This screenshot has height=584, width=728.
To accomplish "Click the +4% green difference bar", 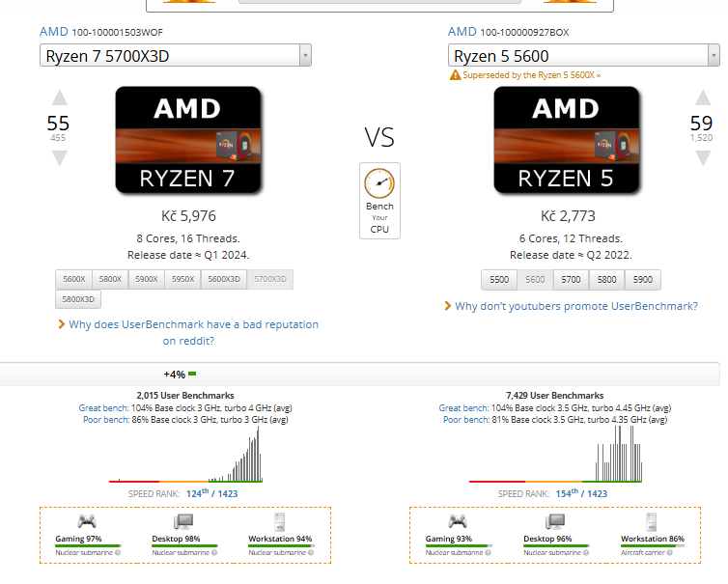I will 192,374.
